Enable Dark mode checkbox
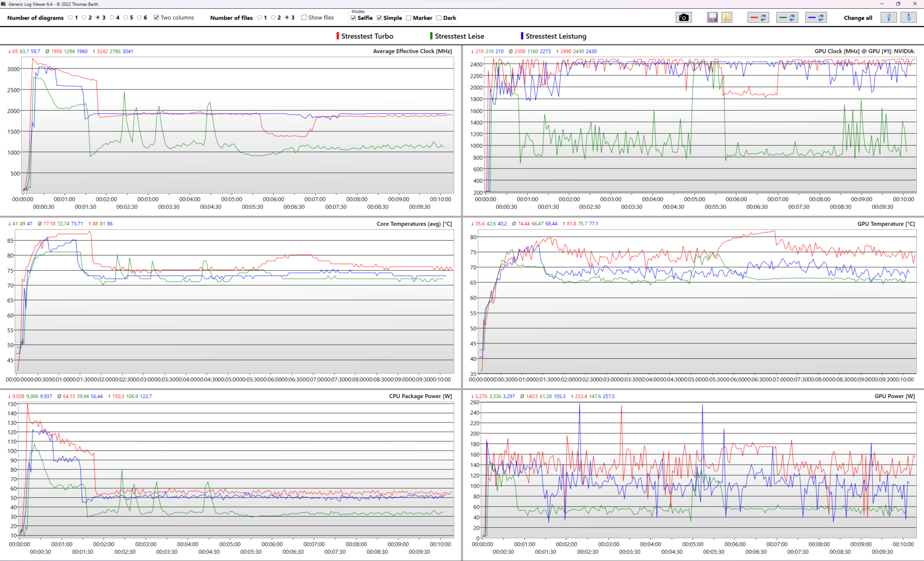The height and width of the screenshot is (561, 924). click(x=439, y=18)
